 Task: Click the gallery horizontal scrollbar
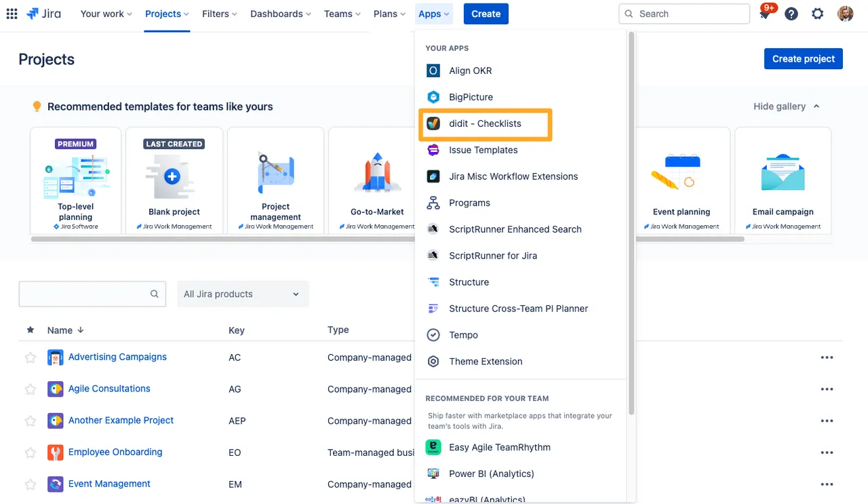(388, 239)
